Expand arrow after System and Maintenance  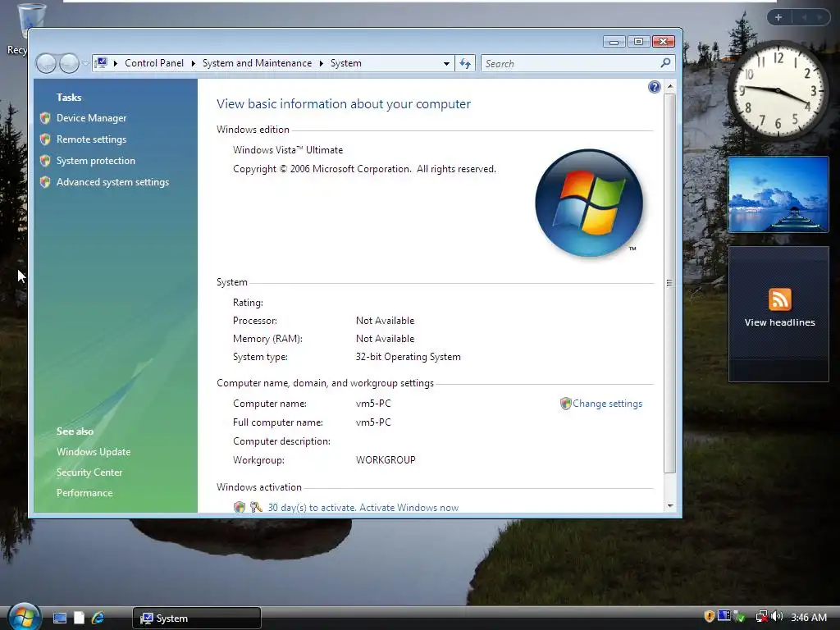pos(321,63)
